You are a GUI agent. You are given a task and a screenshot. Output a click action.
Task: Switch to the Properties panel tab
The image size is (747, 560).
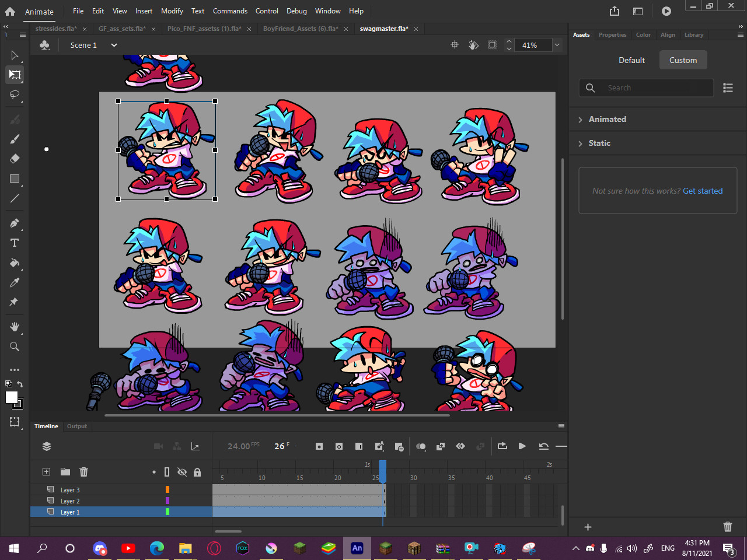(612, 35)
